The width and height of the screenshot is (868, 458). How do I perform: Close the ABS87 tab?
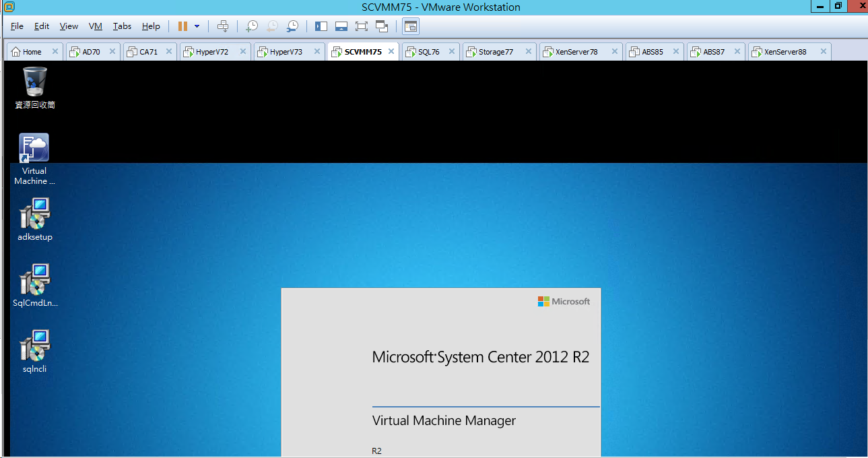pyautogui.click(x=737, y=52)
